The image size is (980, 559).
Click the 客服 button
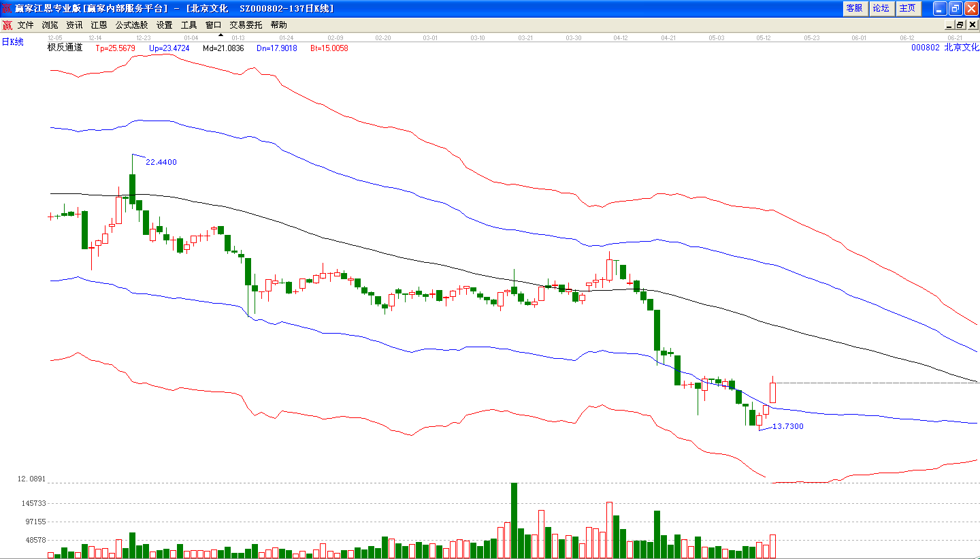[854, 8]
